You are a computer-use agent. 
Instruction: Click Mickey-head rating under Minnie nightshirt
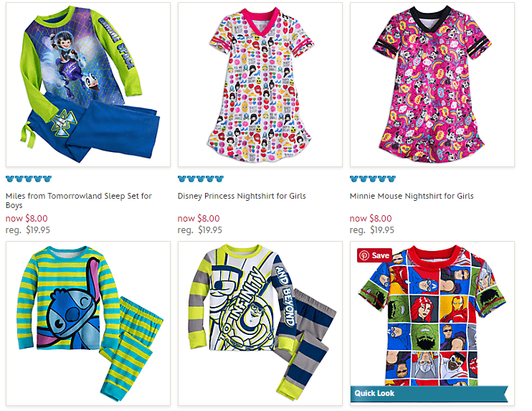373,179
